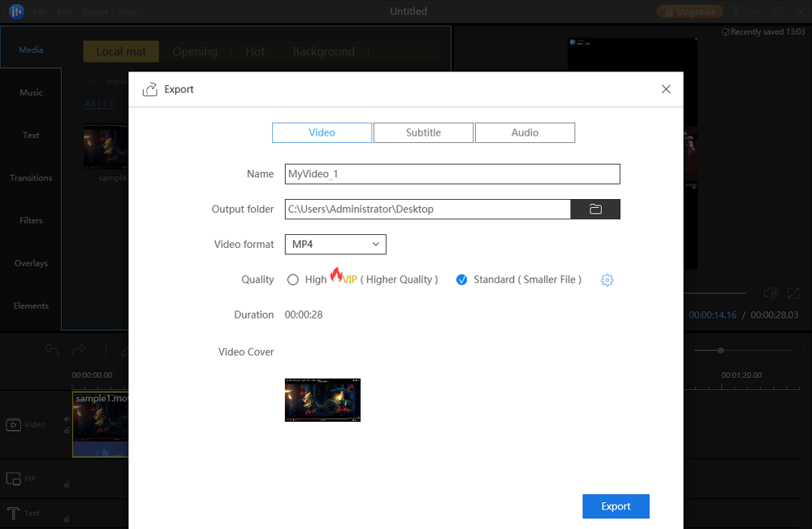Open the Video format MP4 dropdown

335,244
